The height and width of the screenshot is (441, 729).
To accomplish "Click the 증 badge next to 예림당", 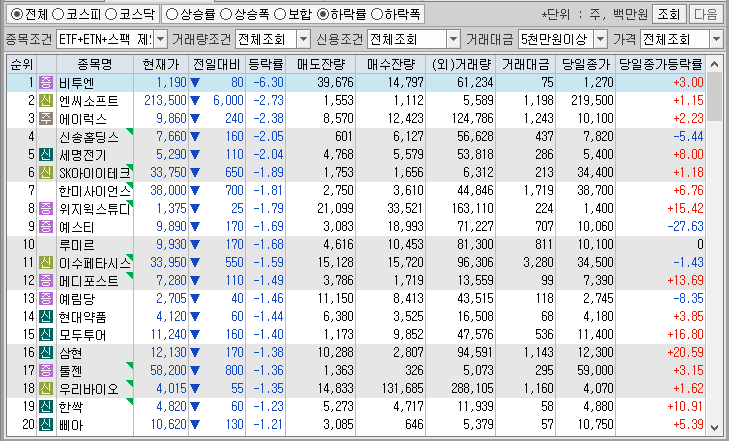I will click(x=46, y=298).
